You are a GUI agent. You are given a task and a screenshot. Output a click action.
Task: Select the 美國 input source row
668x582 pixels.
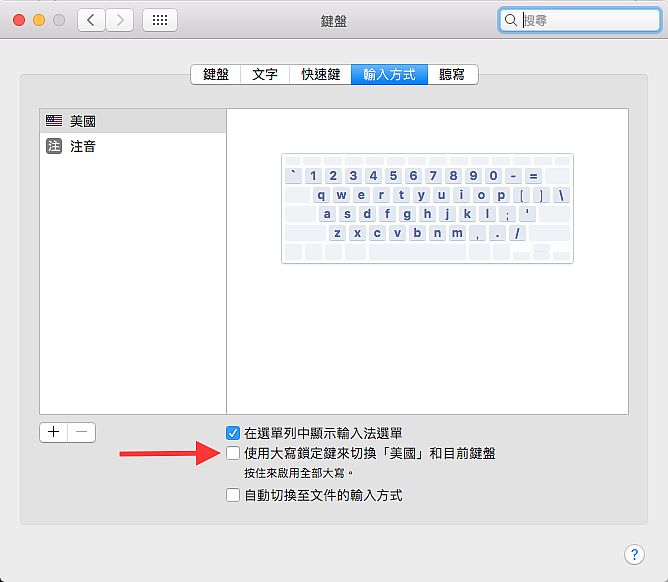[132, 121]
